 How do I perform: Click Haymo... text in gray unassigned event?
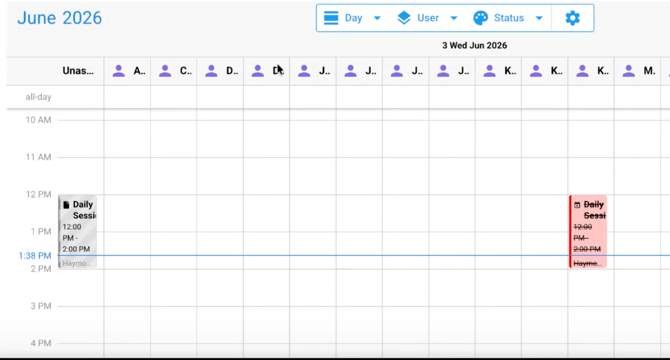tap(76, 263)
